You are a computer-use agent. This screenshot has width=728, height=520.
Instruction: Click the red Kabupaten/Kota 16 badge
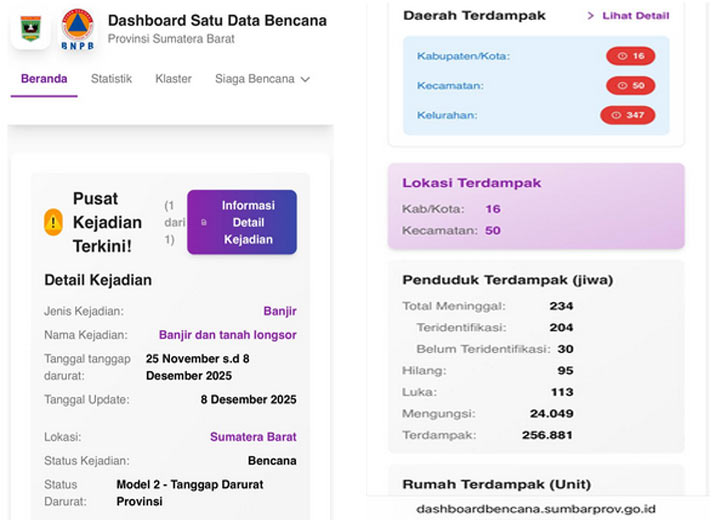click(630, 56)
